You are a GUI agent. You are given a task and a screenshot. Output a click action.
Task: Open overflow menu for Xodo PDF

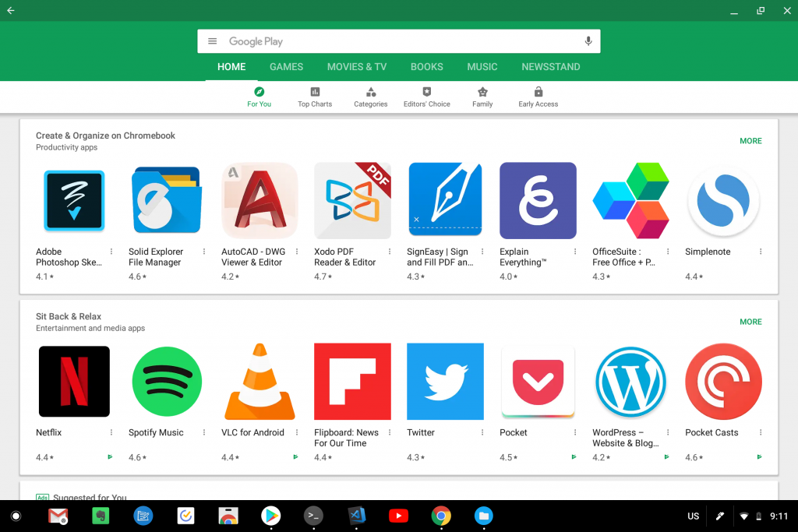[x=390, y=252]
